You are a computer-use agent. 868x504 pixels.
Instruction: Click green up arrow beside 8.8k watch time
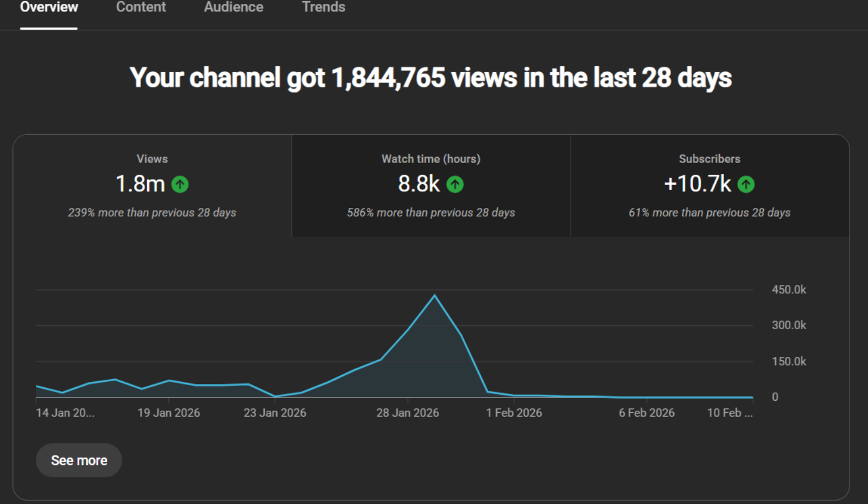click(x=455, y=185)
